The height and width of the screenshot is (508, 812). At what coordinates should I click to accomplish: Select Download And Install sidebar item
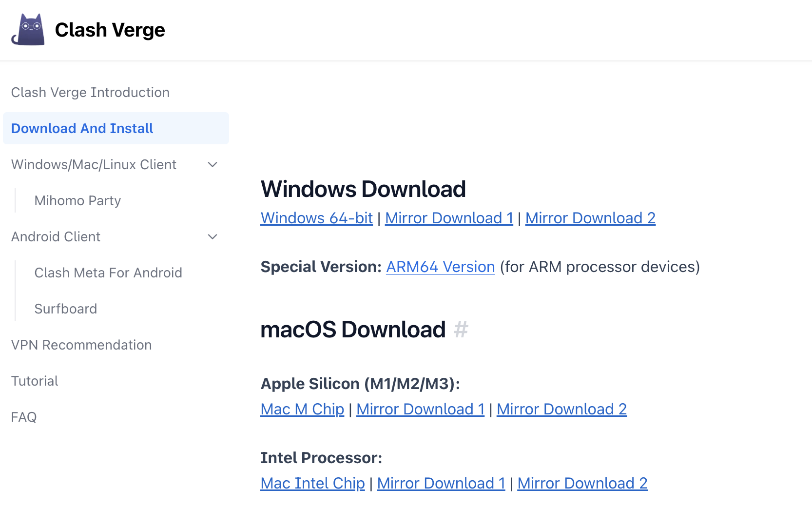[82, 129]
